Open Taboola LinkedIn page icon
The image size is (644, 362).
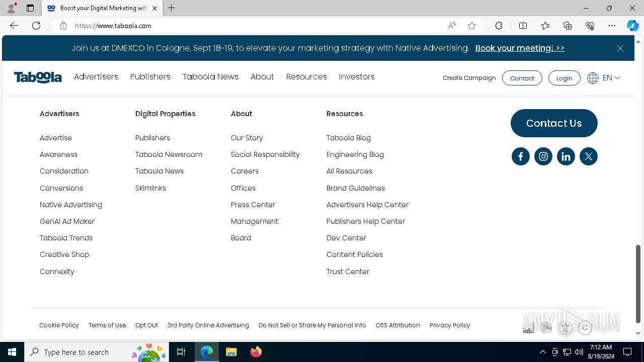[x=566, y=156]
